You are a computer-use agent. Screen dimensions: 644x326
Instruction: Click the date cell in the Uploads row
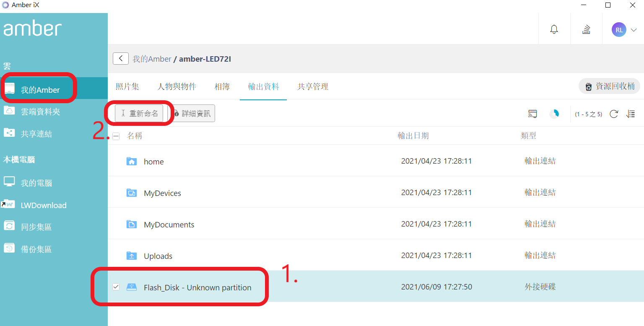(436, 255)
